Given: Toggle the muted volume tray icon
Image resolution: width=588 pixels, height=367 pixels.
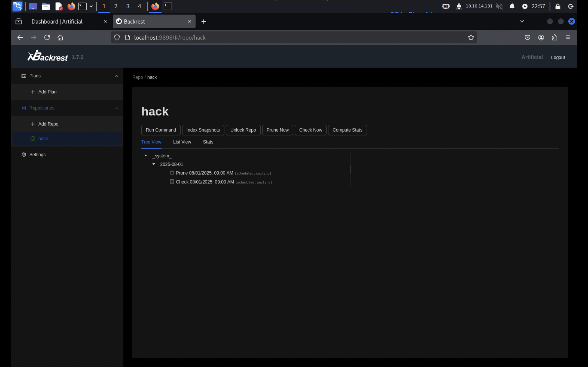Looking at the screenshot, I should coord(499,6).
